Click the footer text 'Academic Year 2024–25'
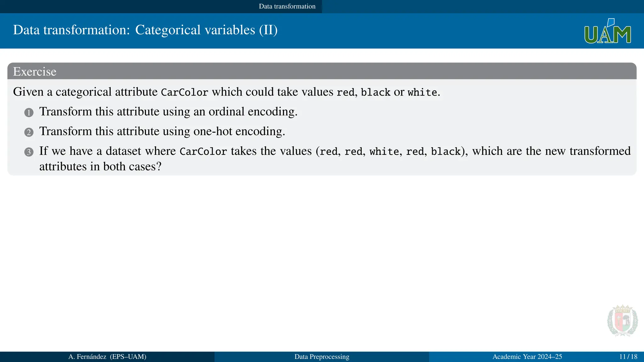 coord(527,357)
